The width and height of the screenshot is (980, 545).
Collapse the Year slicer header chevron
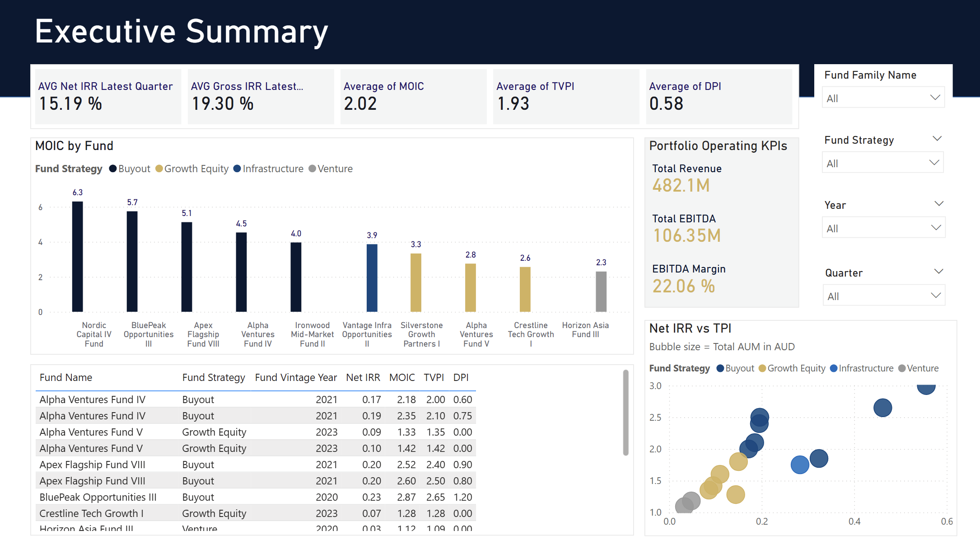pyautogui.click(x=939, y=204)
